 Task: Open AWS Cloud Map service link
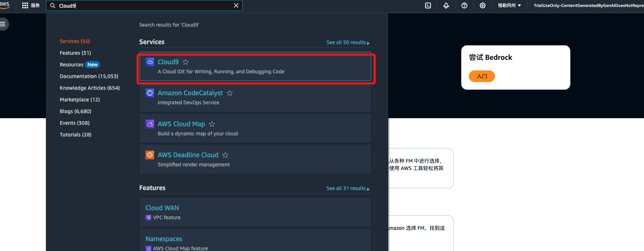(181, 124)
